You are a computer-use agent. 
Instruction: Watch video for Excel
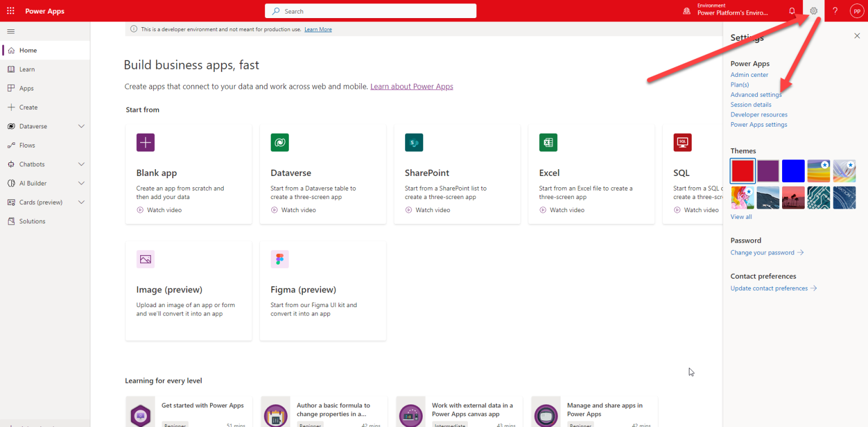click(562, 210)
